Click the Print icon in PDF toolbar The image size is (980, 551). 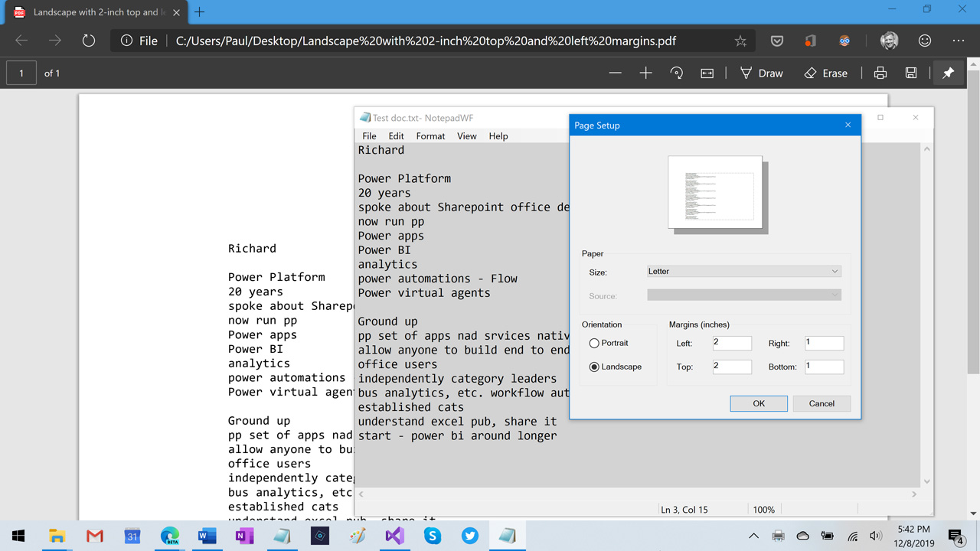[x=880, y=73]
